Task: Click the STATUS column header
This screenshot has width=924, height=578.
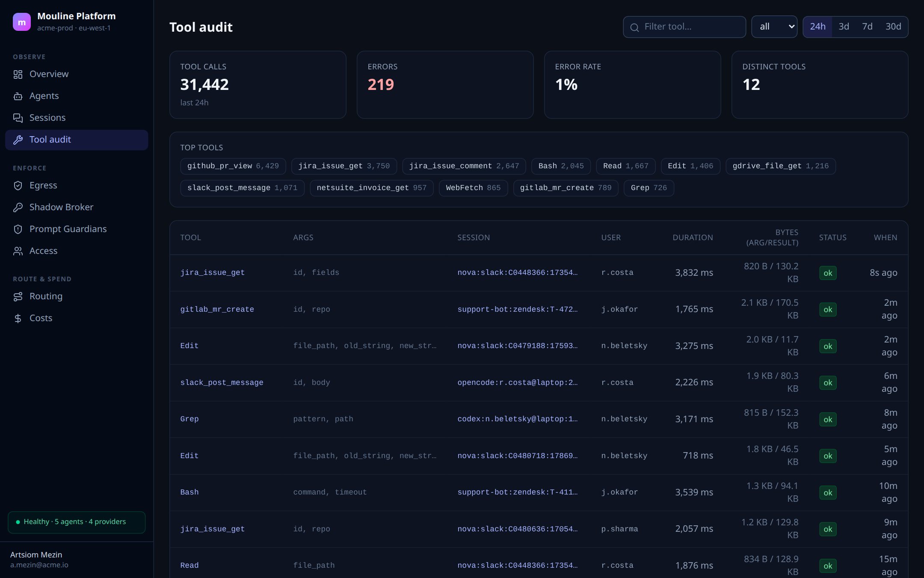Action: (x=832, y=238)
